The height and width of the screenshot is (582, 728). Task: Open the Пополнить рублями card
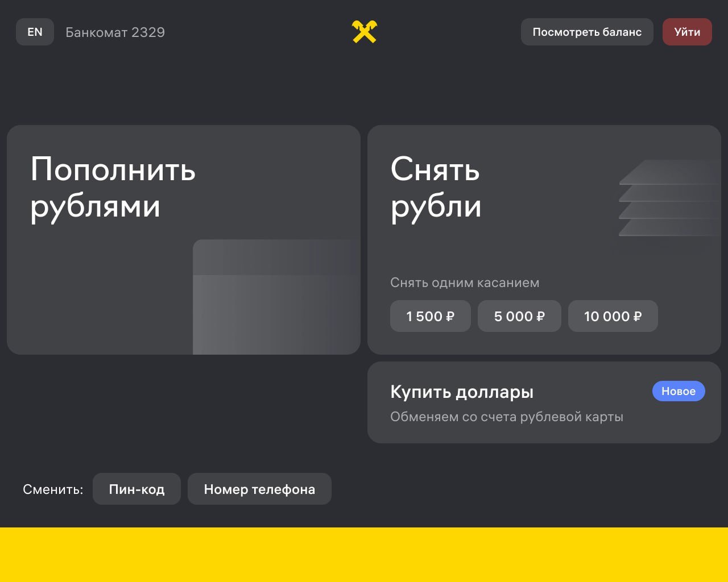point(184,240)
